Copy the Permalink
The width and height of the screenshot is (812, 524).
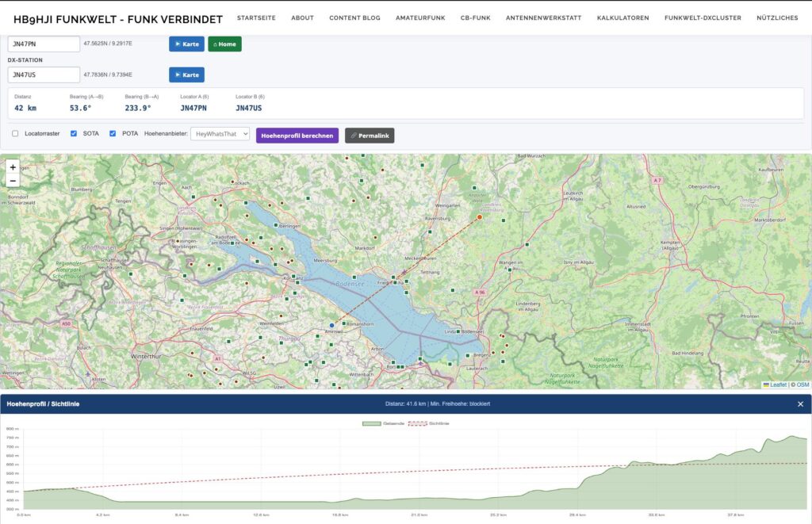click(x=370, y=136)
